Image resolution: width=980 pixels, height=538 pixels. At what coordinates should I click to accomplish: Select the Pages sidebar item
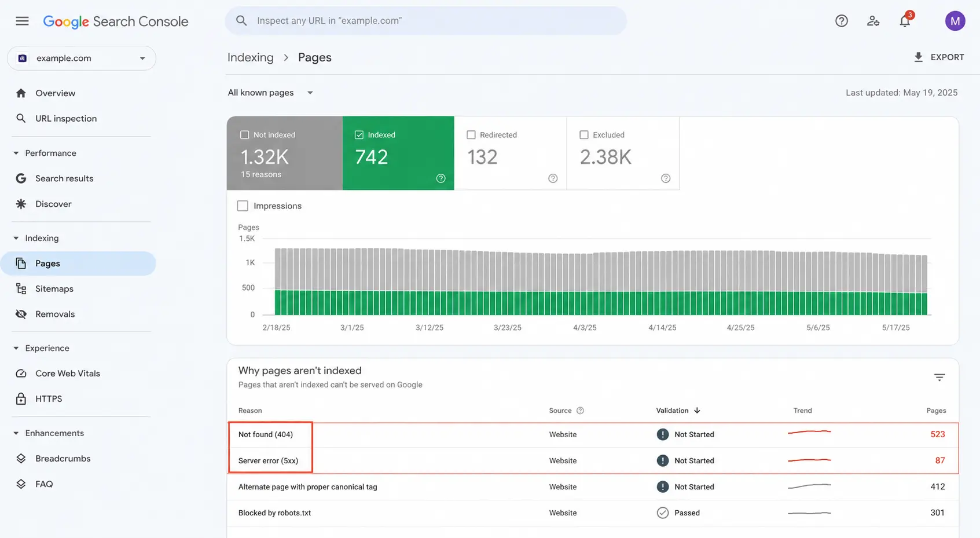[x=78, y=263]
